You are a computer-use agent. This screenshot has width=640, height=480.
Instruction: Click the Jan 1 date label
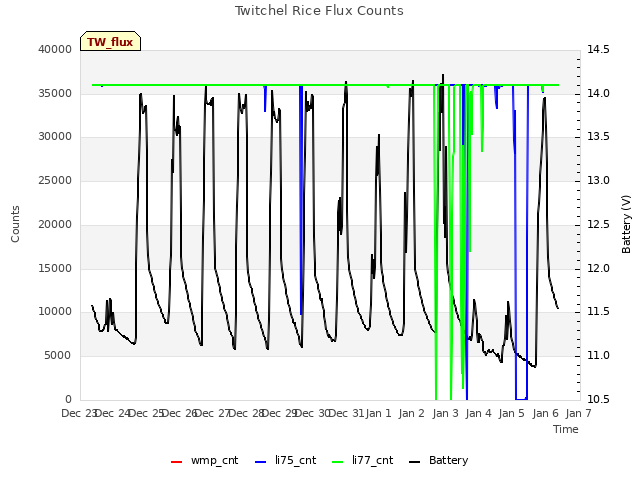[x=379, y=413]
